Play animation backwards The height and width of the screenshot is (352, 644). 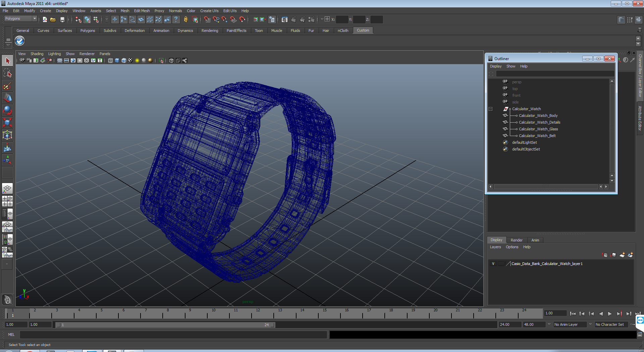click(601, 314)
